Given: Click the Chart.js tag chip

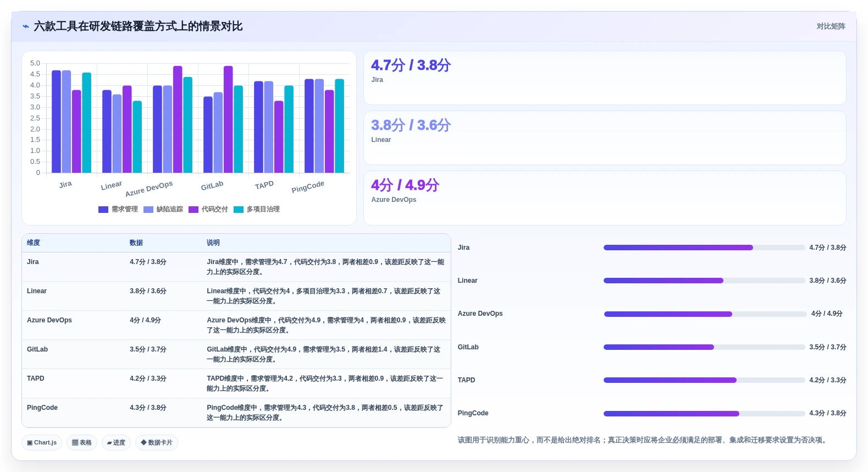Looking at the screenshot, I should pos(42,442).
